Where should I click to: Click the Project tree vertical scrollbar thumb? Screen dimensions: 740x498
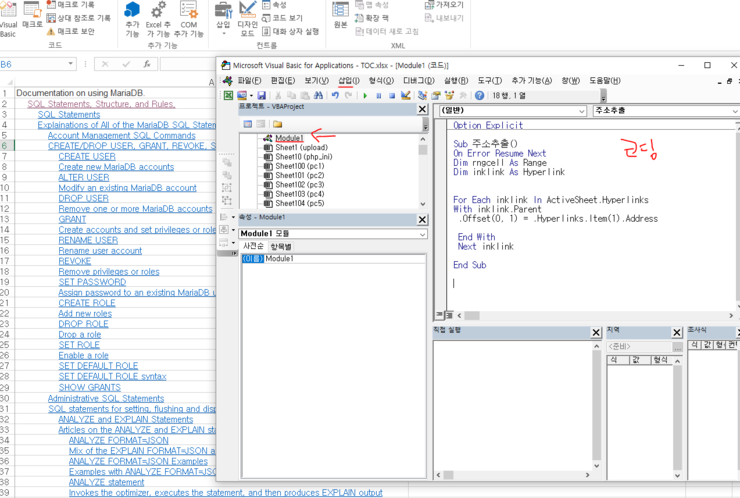tap(423, 150)
